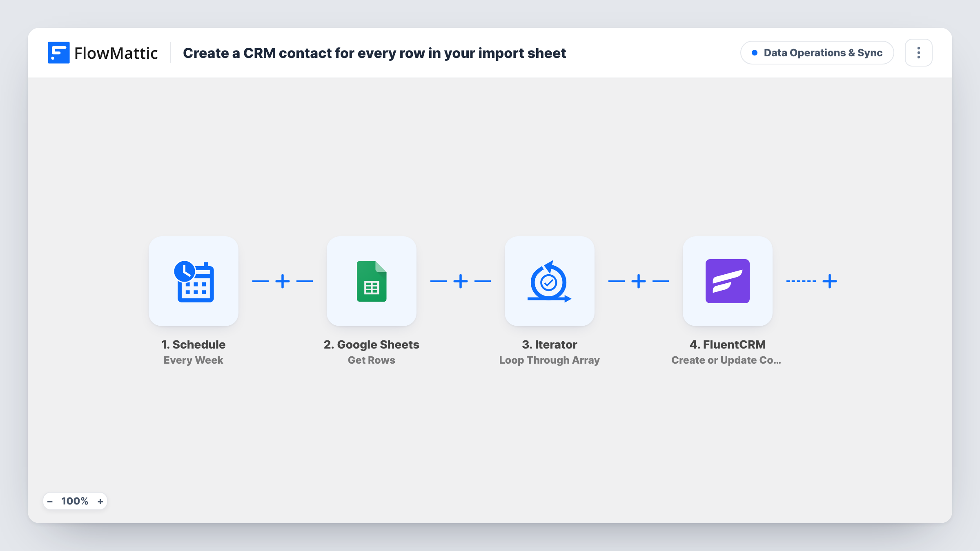Open the Schedule trigger step icon
The image size is (980, 551).
[194, 281]
